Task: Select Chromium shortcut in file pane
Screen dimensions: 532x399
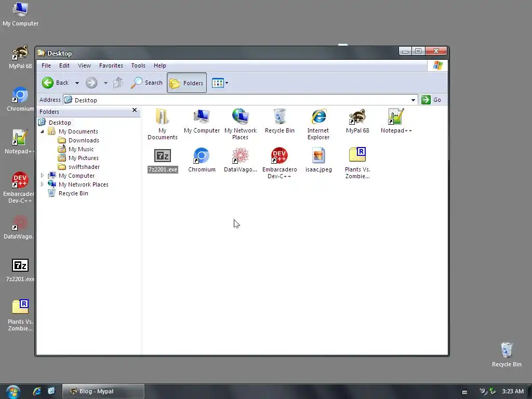Action: click(202, 160)
